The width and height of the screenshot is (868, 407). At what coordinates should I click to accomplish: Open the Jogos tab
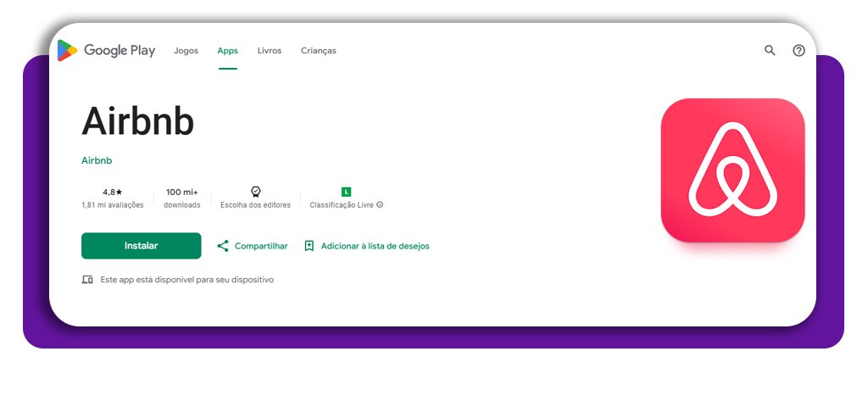click(x=186, y=50)
